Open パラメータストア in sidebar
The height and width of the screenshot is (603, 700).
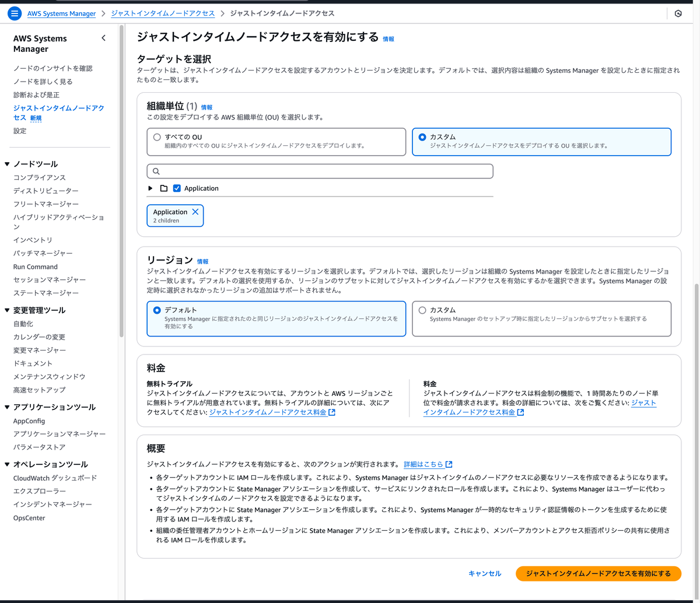coord(40,447)
